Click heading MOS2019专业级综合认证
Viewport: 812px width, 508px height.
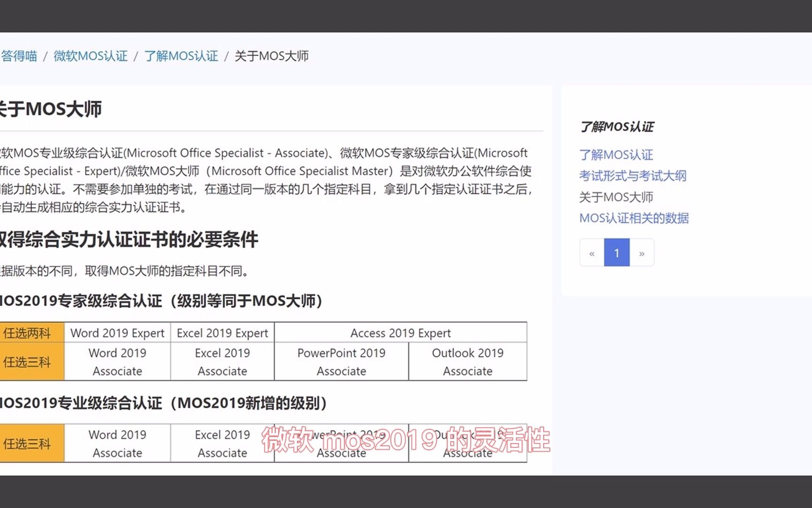tap(164, 403)
